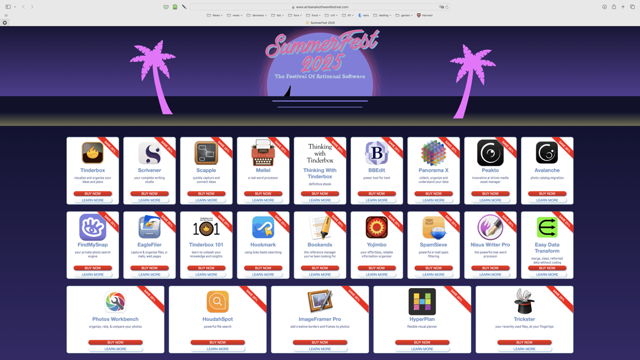The width and height of the screenshot is (640, 360).
Task: Click the HyperPlan colored grid icon
Action: pos(422,302)
